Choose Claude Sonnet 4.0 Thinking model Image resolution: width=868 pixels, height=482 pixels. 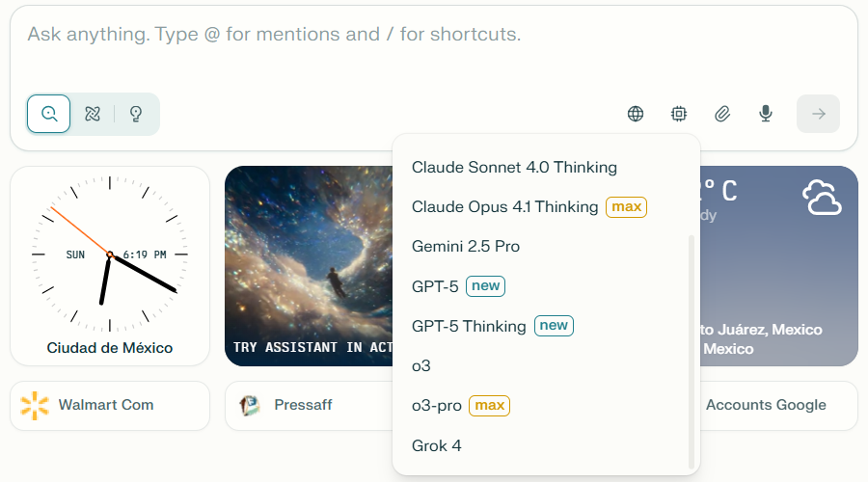pyautogui.click(x=514, y=167)
